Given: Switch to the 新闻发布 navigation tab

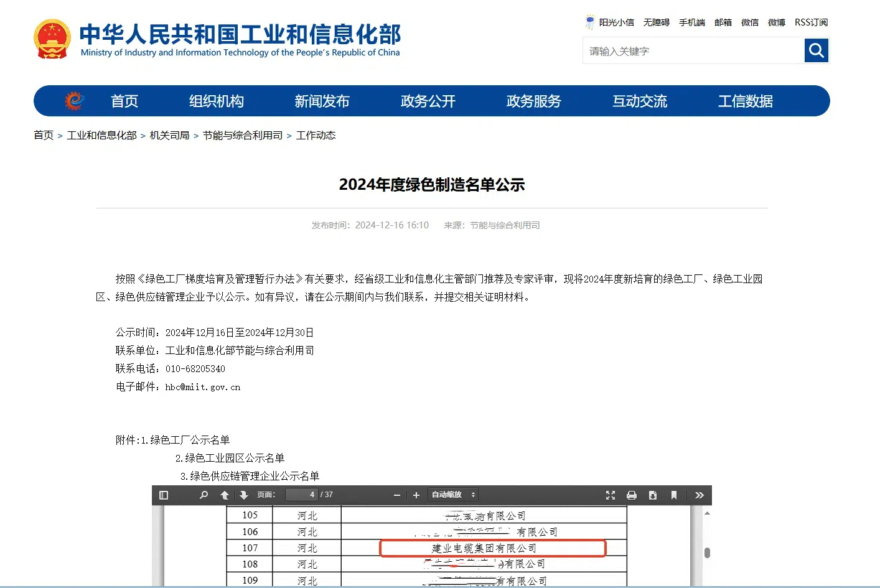Looking at the screenshot, I should [x=322, y=101].
